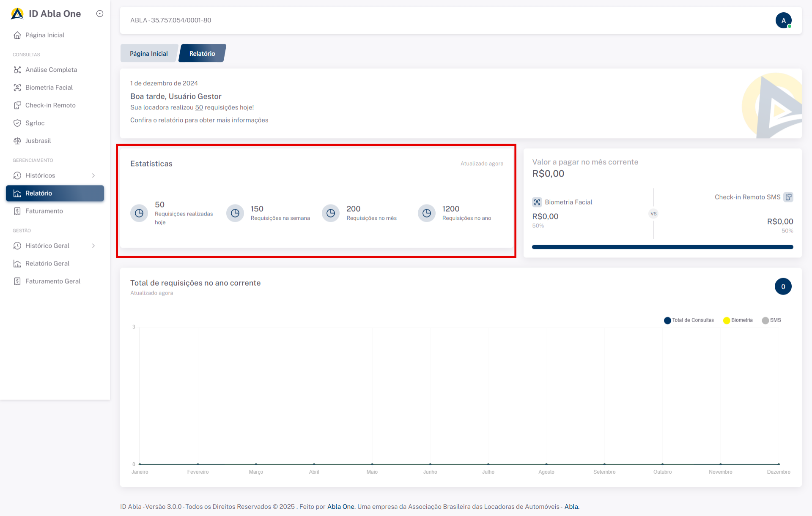Open the Sgrloc shield icon
Image resolution: width=812 pixels, height=516 pixels.
pyautogui.click(x=17, y=123)
